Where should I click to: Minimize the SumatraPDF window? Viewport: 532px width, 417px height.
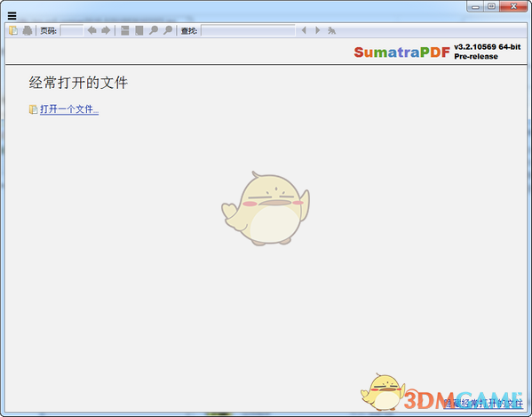475,6
